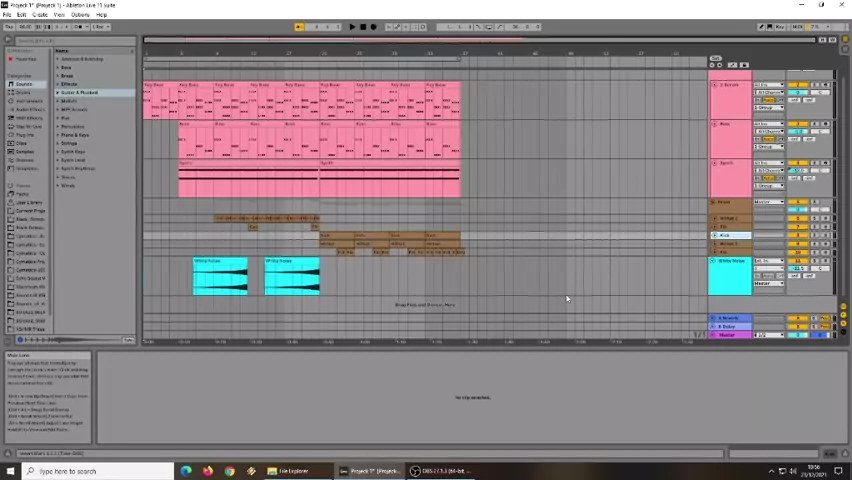Expand the Piano & Keys folder

click(74, 135)
